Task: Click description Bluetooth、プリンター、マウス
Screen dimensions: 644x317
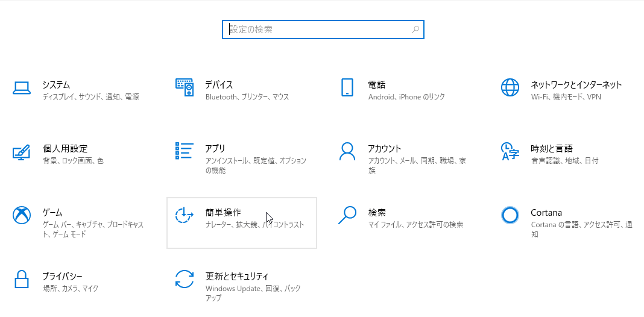Action: coord(247,97)
